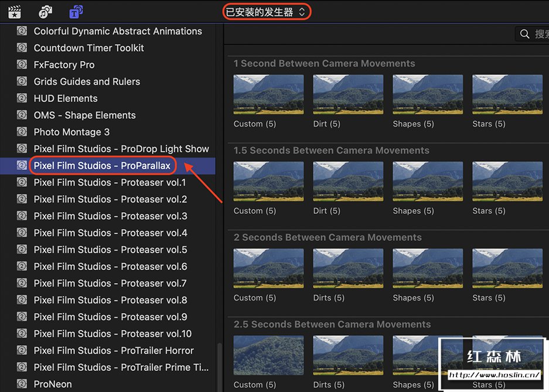Click the icon beside Colorful Dynamic Abstract Animations
This screenshot has height=392, width=549.
pos(22,31)
